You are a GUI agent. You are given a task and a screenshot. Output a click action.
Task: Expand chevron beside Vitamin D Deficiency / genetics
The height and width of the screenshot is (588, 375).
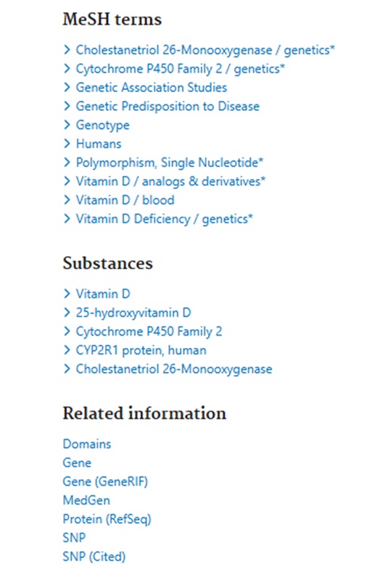click(x=67, y=218)
